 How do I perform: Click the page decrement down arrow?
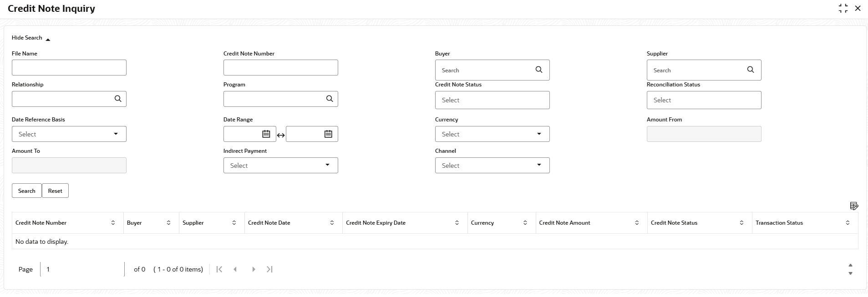click(x=850, y=273)
